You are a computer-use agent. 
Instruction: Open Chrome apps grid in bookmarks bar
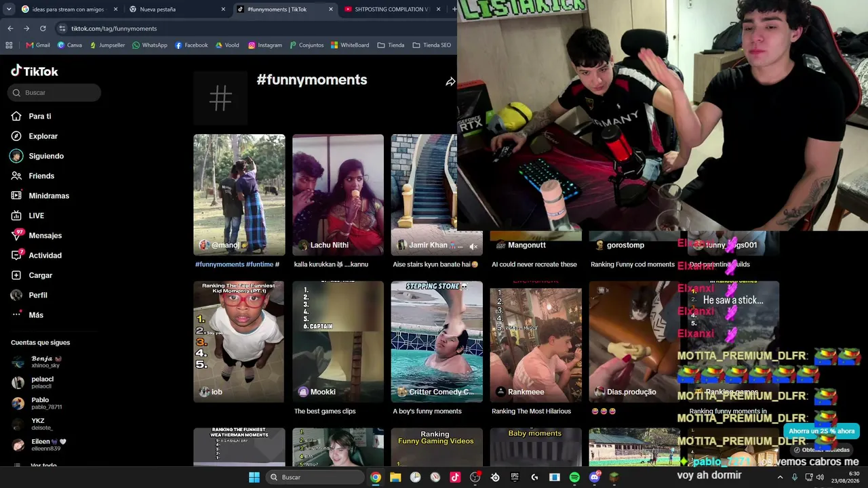(9, 45)
